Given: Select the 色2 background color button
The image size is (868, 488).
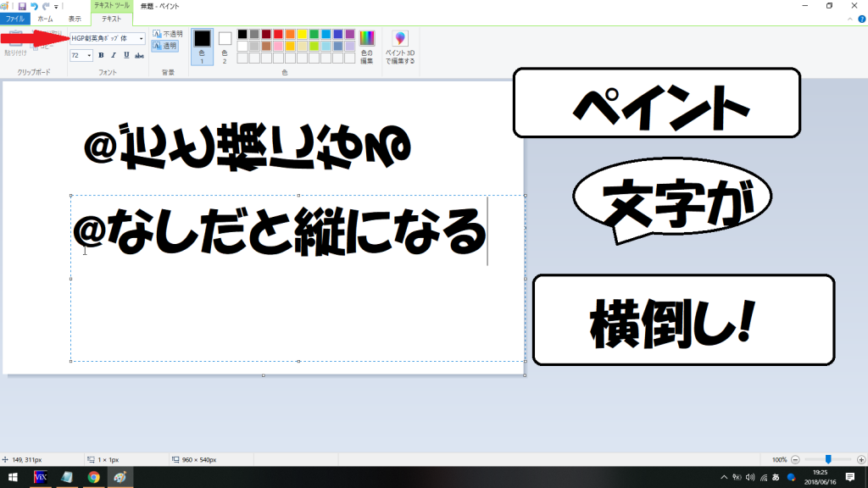Looking at the screenshot, I should [225, 45].
